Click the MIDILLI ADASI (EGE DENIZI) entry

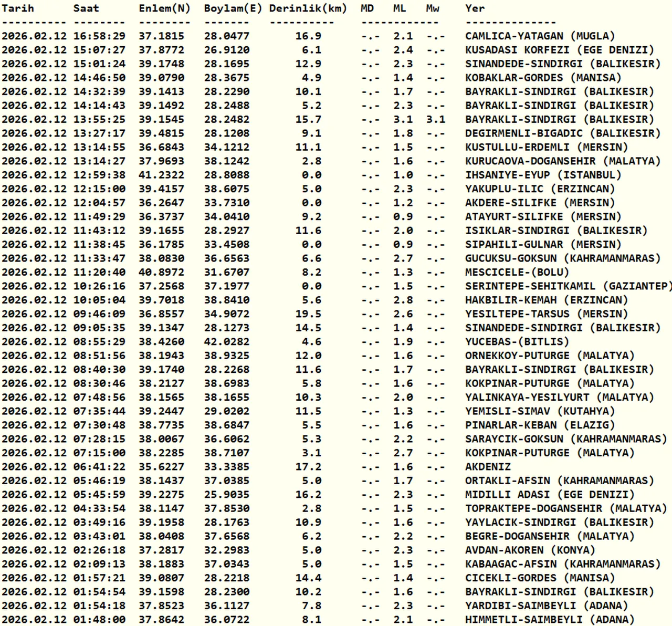(550, 495)
